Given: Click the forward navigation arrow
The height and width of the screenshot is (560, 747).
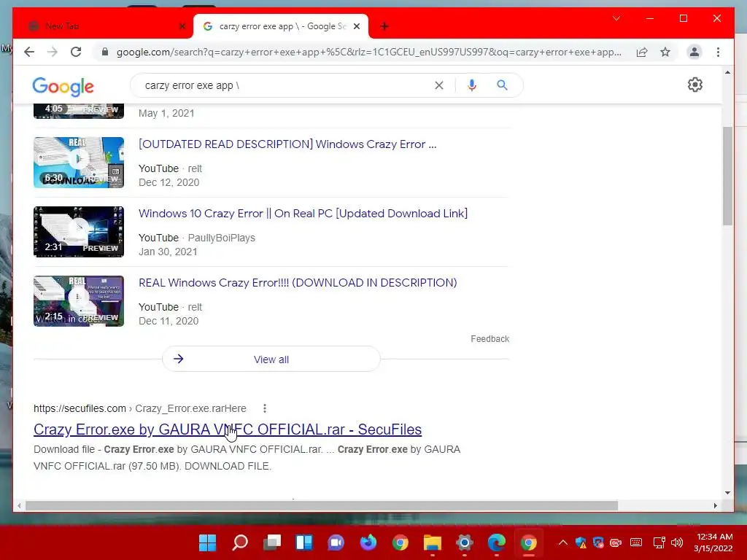Looking at the screenshot, I should tap(53, 52).
